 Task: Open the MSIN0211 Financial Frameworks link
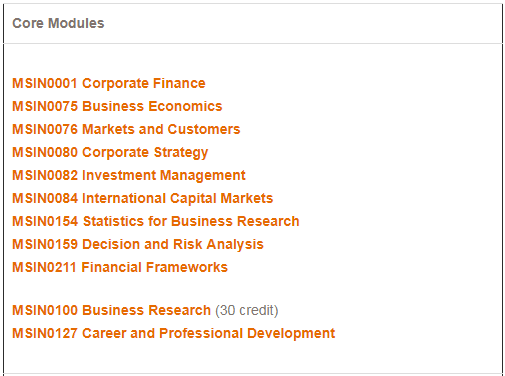click(x=120, y=267)
